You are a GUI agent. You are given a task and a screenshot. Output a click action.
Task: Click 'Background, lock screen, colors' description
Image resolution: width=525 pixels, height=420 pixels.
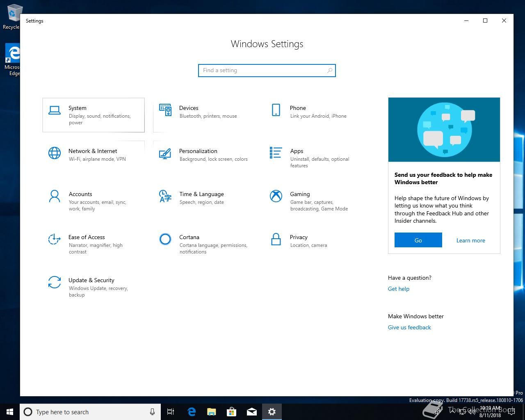214,159
